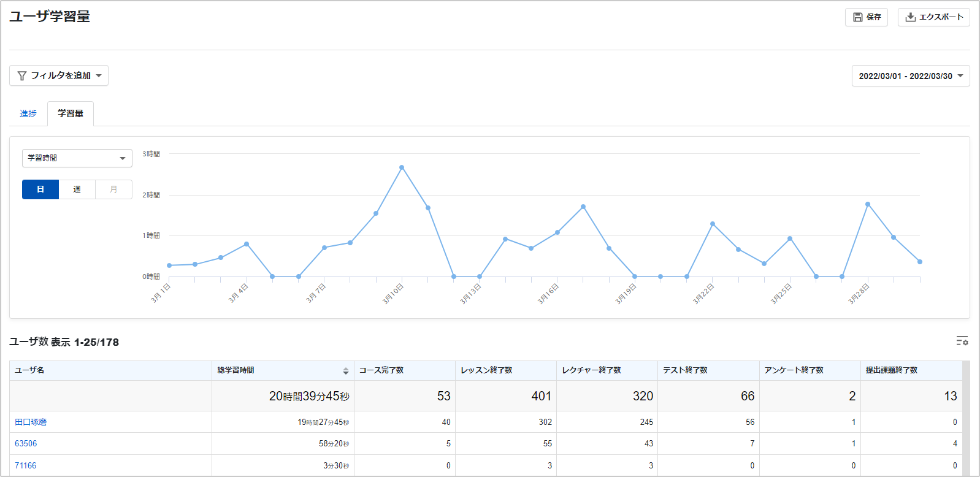The width and height of the screenshot is (980, 477).
Task: Switch chart to 週 weekly view
Action: tap(77, 189)
